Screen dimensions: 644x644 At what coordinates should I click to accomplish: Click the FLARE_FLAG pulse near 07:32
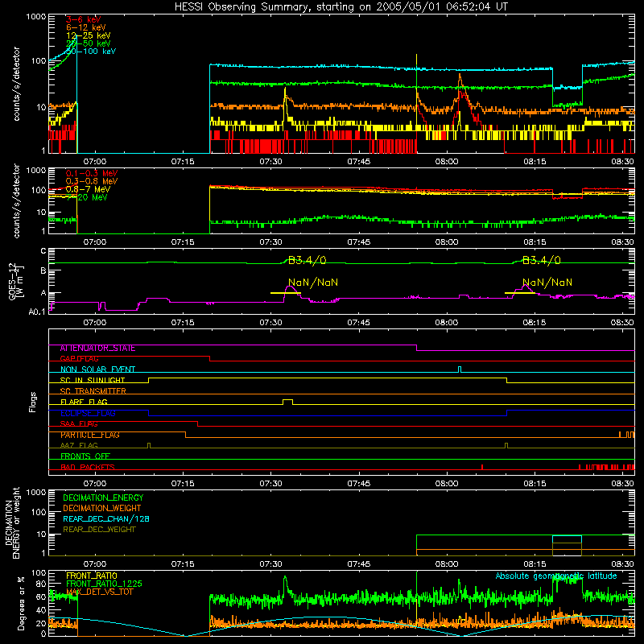(288, 402)
